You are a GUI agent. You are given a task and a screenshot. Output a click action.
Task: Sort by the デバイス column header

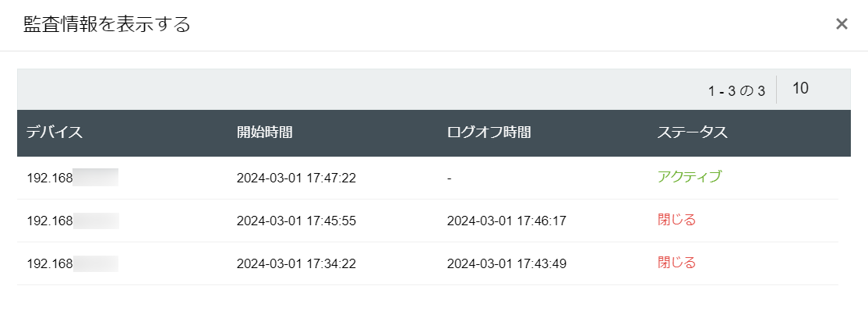tap(55, 132)
